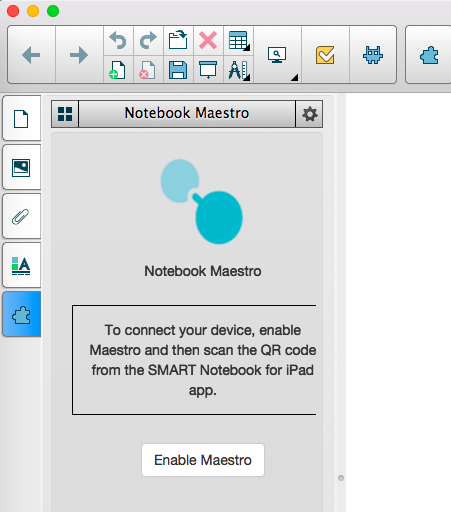Viewport: 451px width, 512px height.
Task: Click the Enable Maestro button
Action: tap(203, 460)
